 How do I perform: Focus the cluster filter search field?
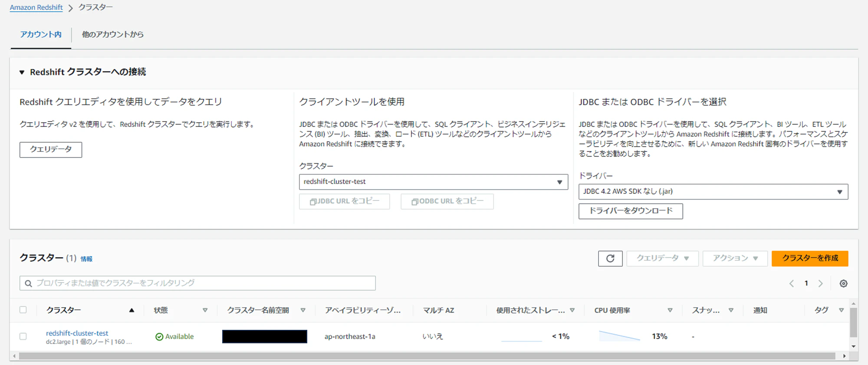coord(197,283)
